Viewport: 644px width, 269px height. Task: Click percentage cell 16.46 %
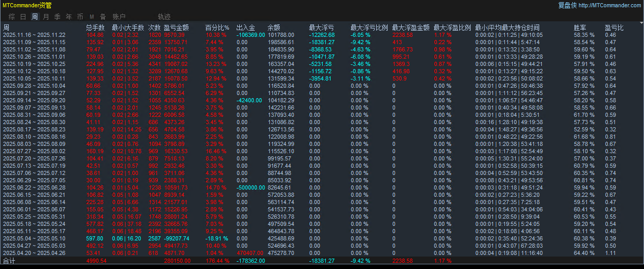215,151
